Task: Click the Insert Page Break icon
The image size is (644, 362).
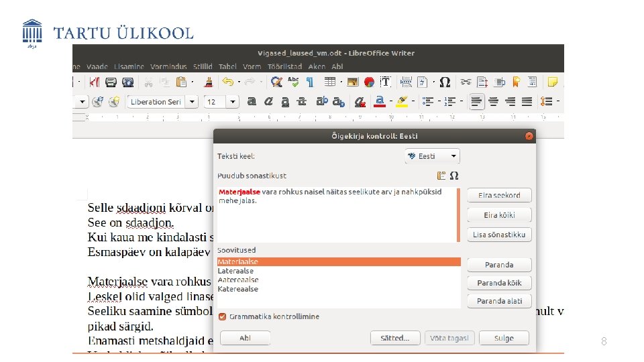Action: (406, 82)
